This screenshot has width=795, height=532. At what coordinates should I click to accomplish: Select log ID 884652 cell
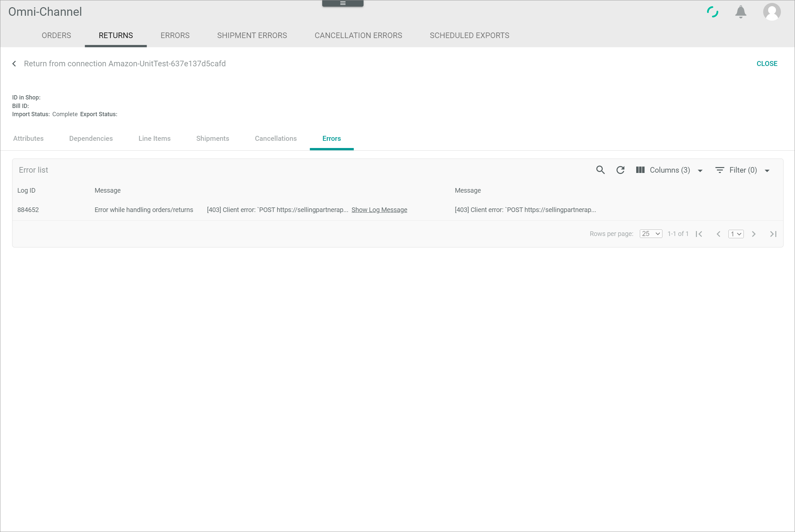pyautogui.click(x=28, y=210)
